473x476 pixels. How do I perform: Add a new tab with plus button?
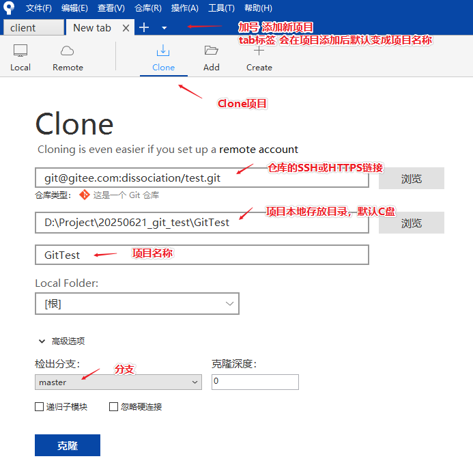144,28
